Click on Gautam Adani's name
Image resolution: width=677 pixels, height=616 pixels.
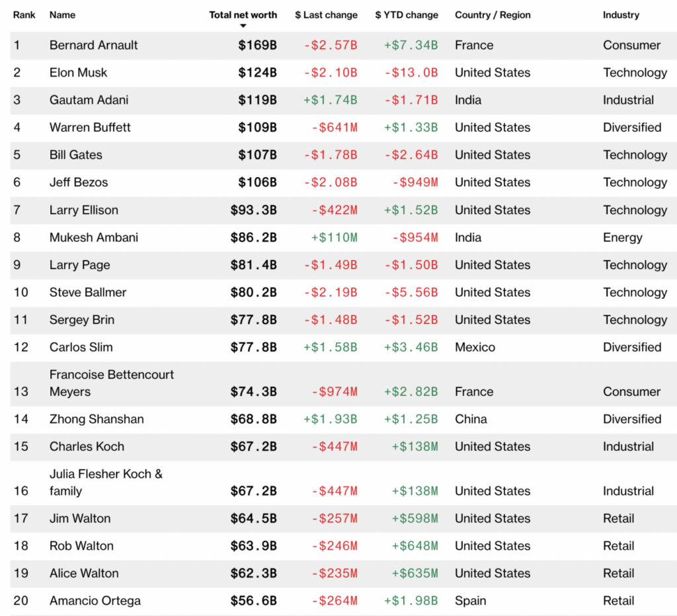(x=89, y=100)
